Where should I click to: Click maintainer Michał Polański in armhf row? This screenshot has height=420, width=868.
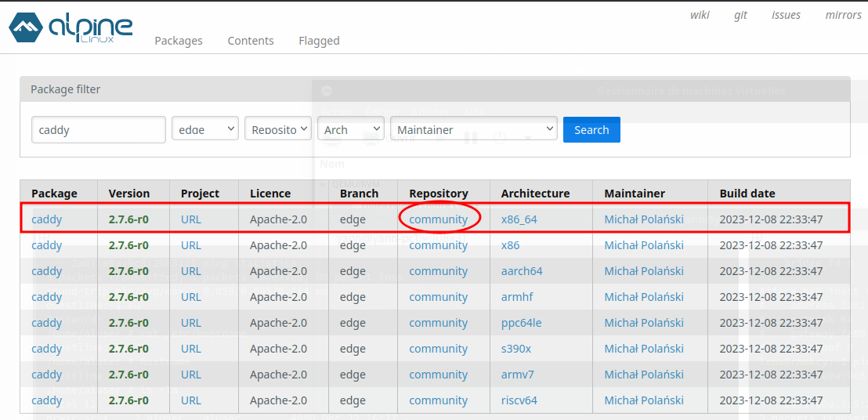(644, 297)
